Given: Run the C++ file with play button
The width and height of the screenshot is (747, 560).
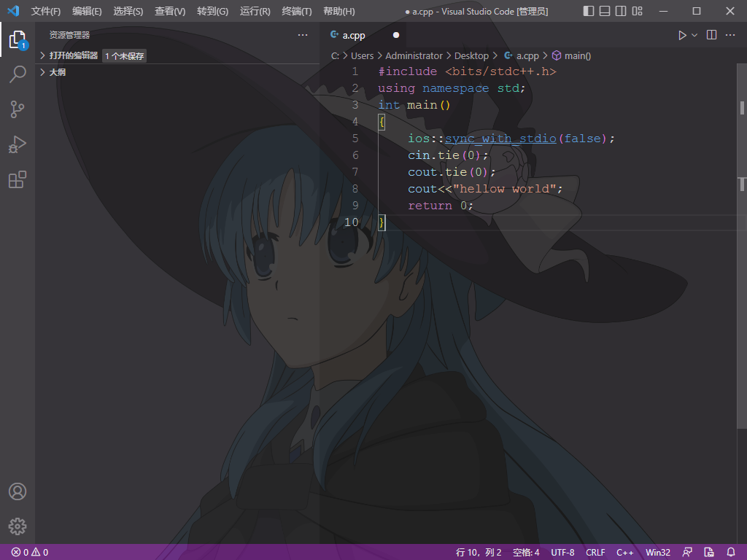Looking at the screenshot, I should [682, 35].
